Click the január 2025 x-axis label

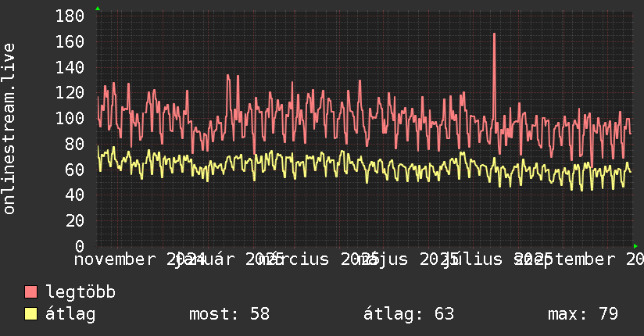(229, 259)
